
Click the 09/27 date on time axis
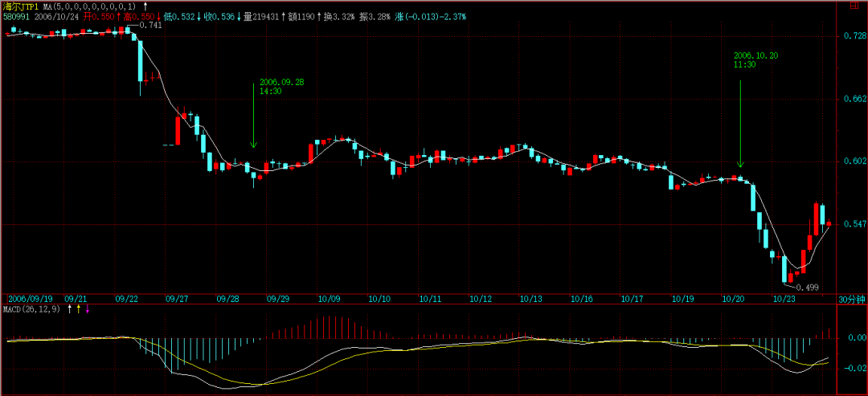point(177,299)
